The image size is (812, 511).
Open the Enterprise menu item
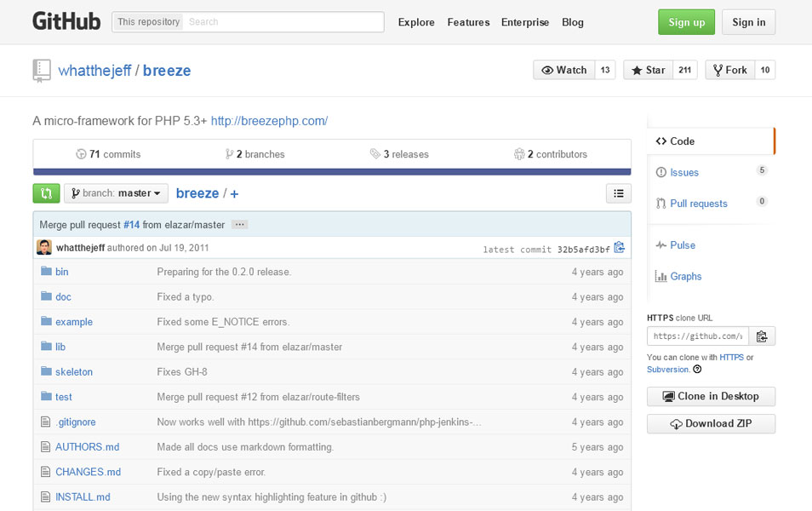[x=525, y=22]
